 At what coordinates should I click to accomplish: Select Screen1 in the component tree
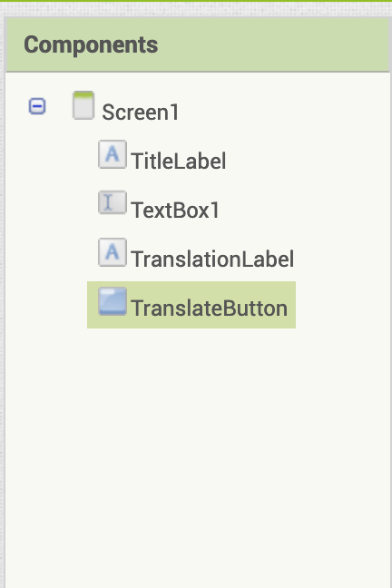pos(141,113)
